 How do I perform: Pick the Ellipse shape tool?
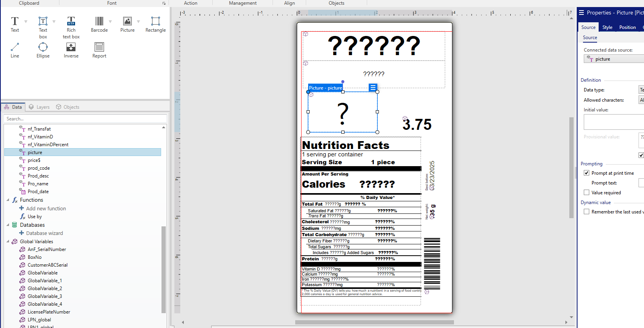[43, 50]
